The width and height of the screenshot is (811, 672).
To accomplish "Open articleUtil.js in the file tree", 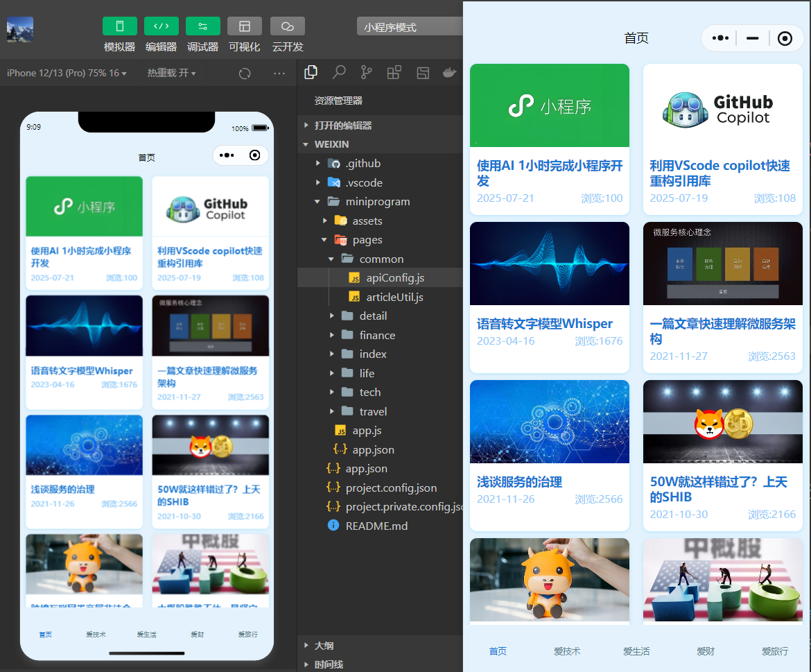I will click(394, 297).
